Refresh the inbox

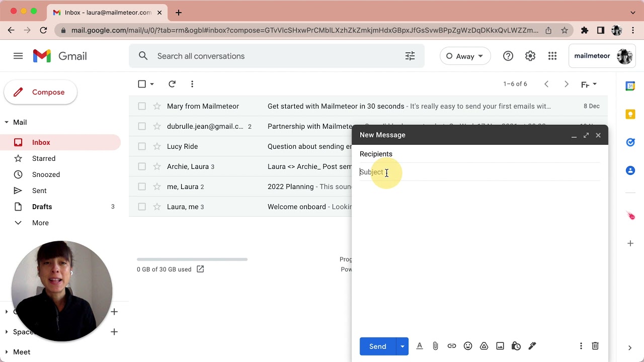(172, 84)
